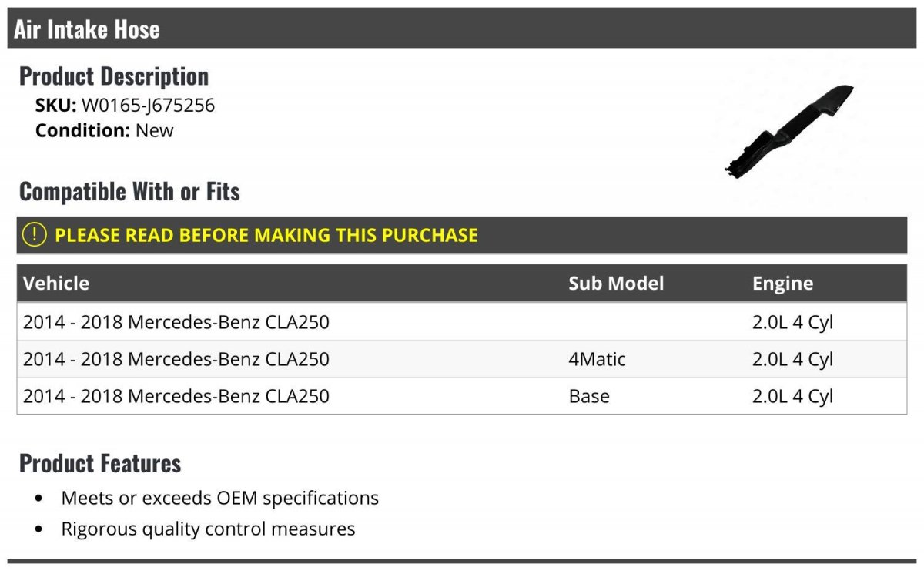This screenshot has height=571, width=924.
Task: Click the Compatible With or Fits heading
Action: 129,191
